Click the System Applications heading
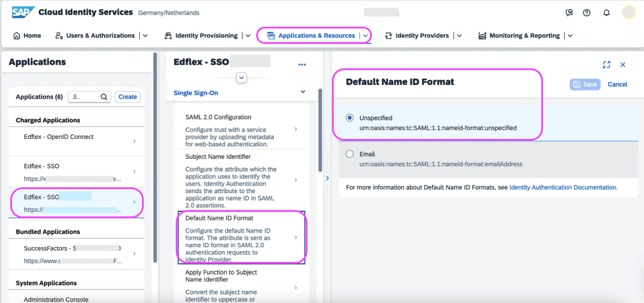Viewport: 644px width, 303px height. [46, 283]
